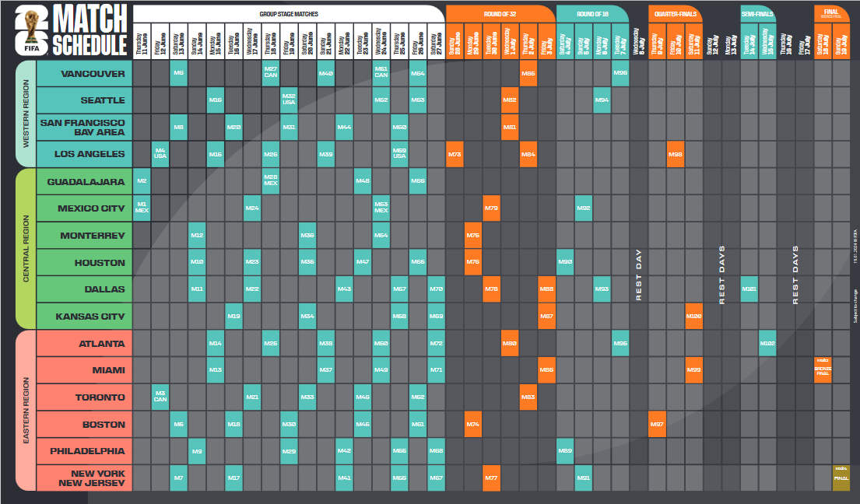The image size is (860, 504).
Task: Select the Group Stage Matches header
Action: 289,14
